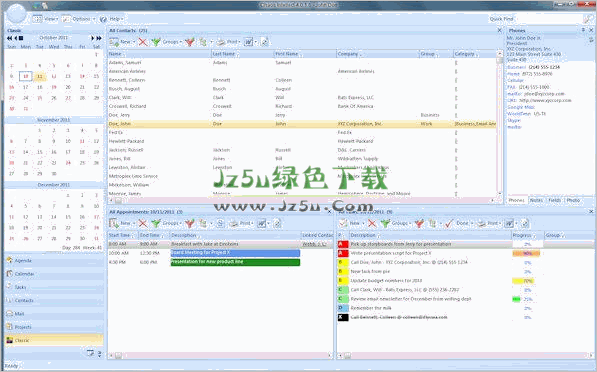The height and width of the screenshot is (372, 597).
Task: Open Print dropdown in Appointments toolbar
Action: (x=241, y=223)
